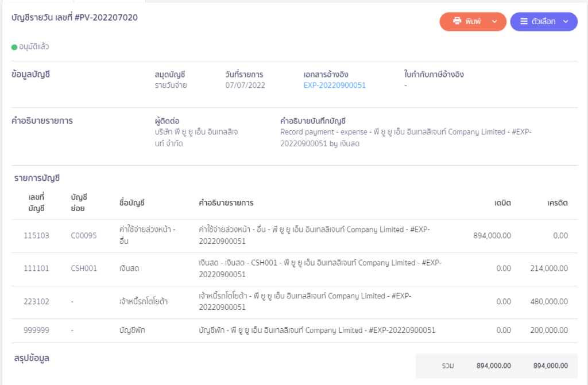The width and height of the screenshot is (588, 385).
Task: Click the ใบกำกับภาษีอ้างอิง label
Action: [x=434, y=74]
